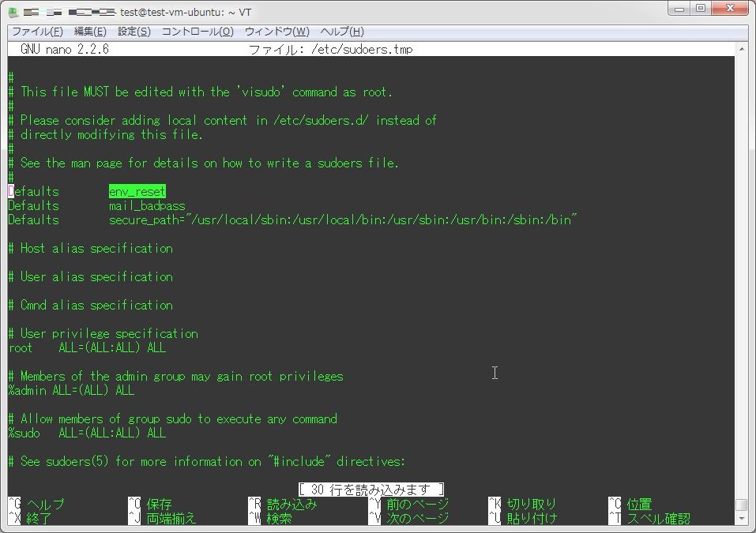Click the 'root ALL=(ALL:ALL) ALL' line
Viewport: 756px width, 533px height.
(87, 347)
